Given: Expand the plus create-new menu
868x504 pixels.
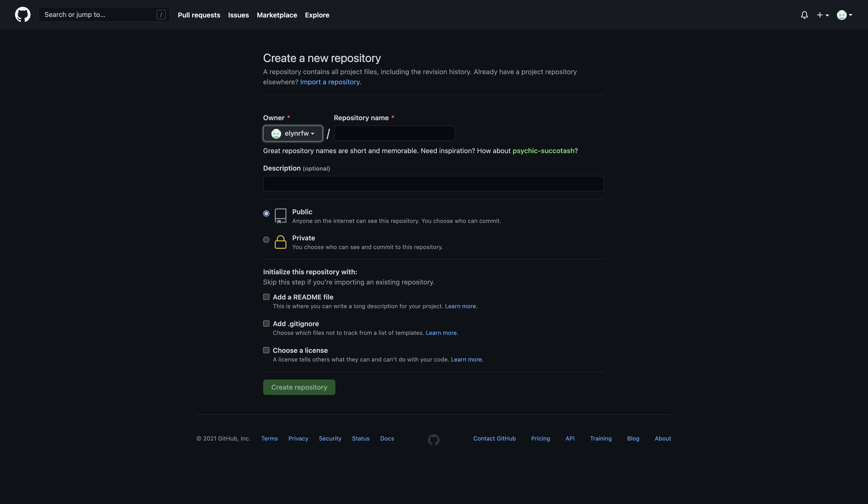Looking at the screenshot, I should [823, 15].
